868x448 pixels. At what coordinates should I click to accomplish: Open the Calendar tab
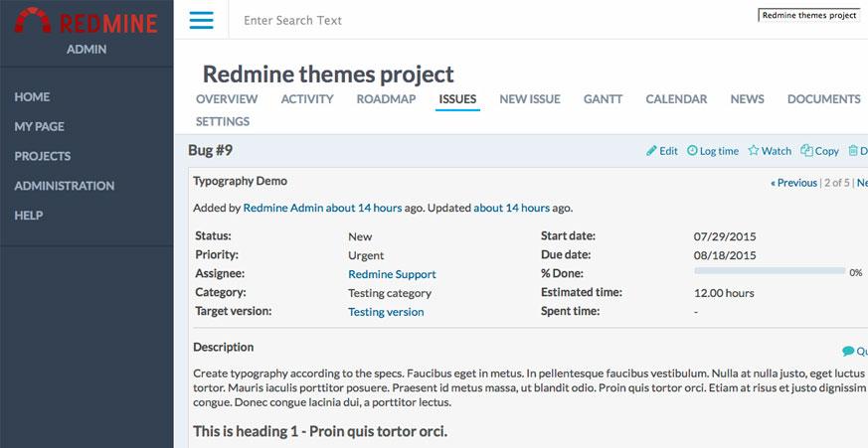coord(676,99)
